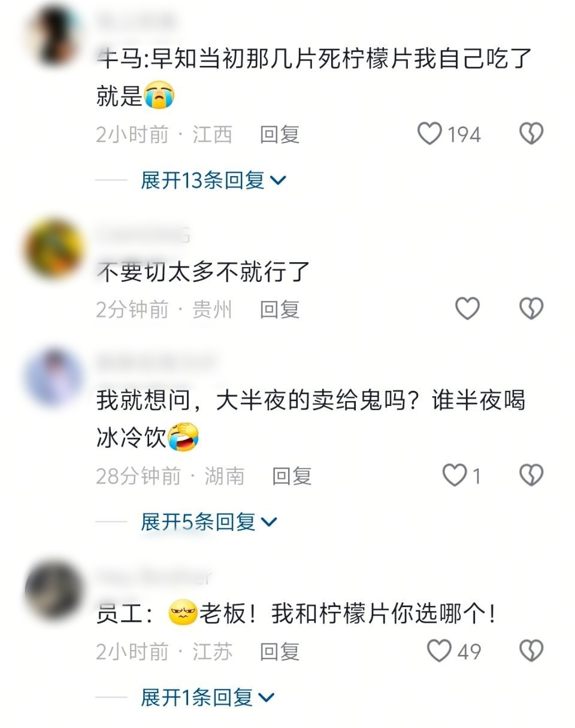Viewport: 575px width, 728px height.
Task: Reply to the 江西 commenter
Action: [x=279, y=134]
